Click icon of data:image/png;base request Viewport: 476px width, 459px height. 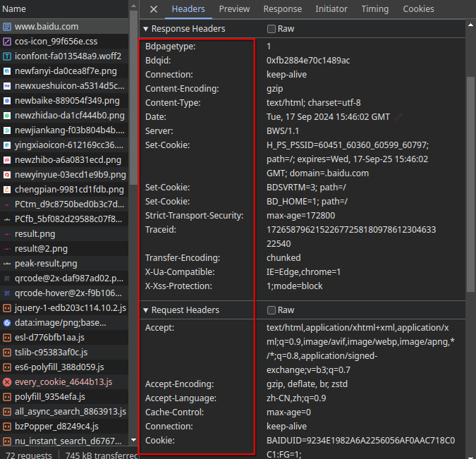[x=7, y=323]
